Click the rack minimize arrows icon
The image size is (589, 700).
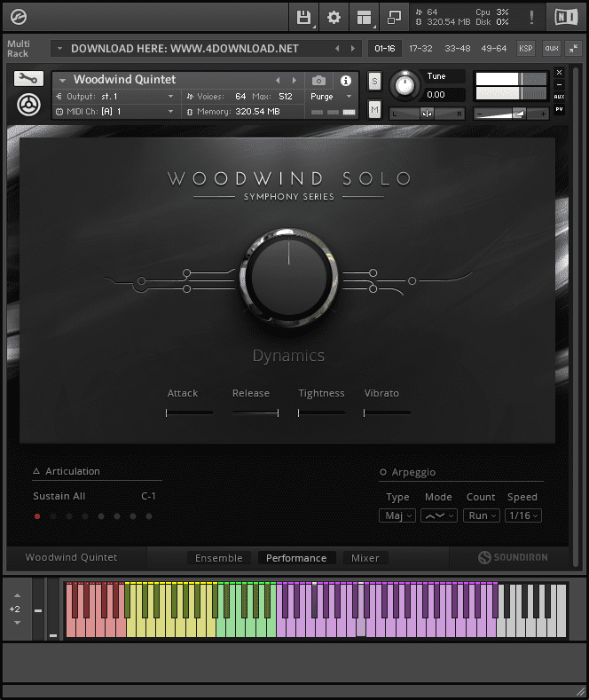click(x=573, y=48)
